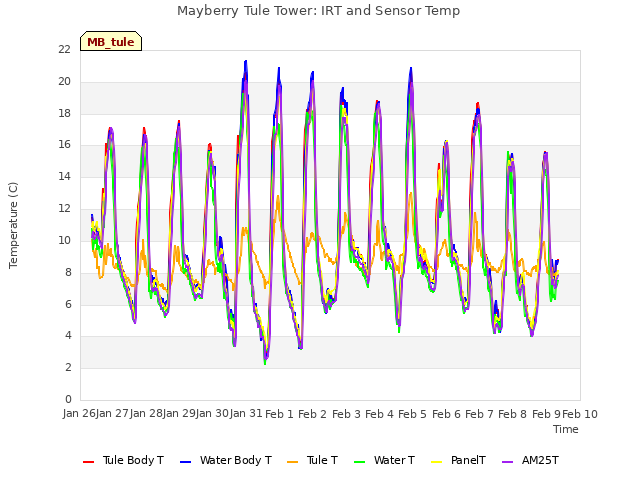Click the Time axis label
The image size is (640, 480).
tap(566, 429)
